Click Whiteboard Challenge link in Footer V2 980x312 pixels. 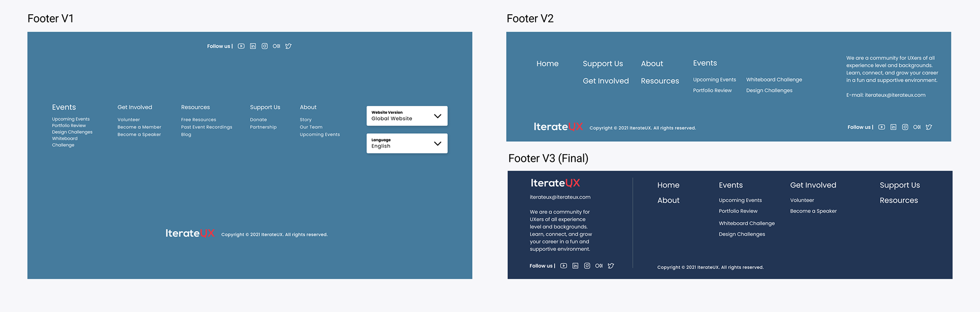point(774,80)
